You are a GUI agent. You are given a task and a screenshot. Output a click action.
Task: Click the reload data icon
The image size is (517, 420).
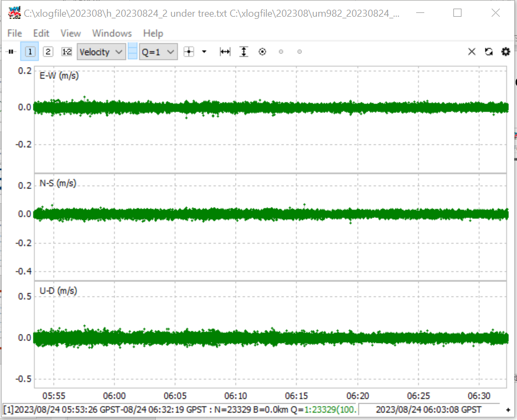click(488, 52)
